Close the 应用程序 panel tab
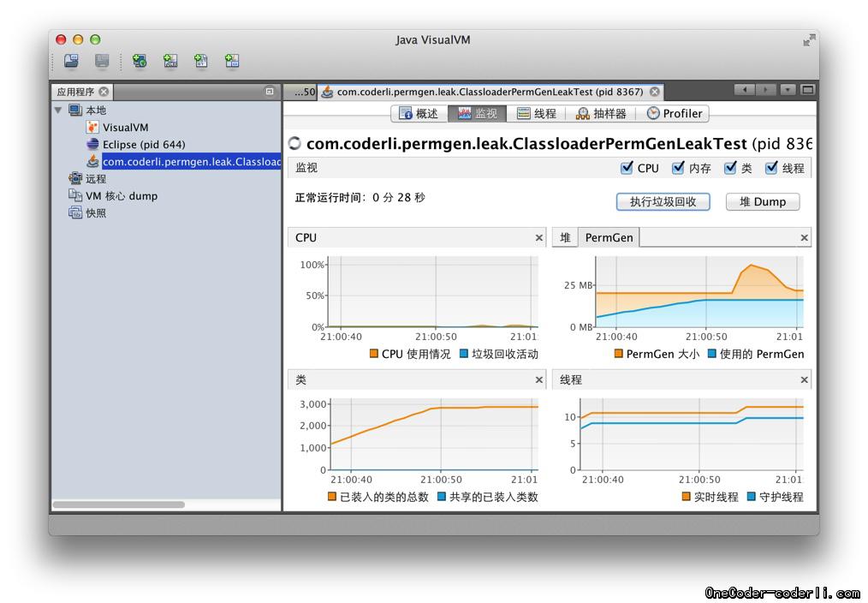This screenshot has height=603, width=868. tap(104, 92)
